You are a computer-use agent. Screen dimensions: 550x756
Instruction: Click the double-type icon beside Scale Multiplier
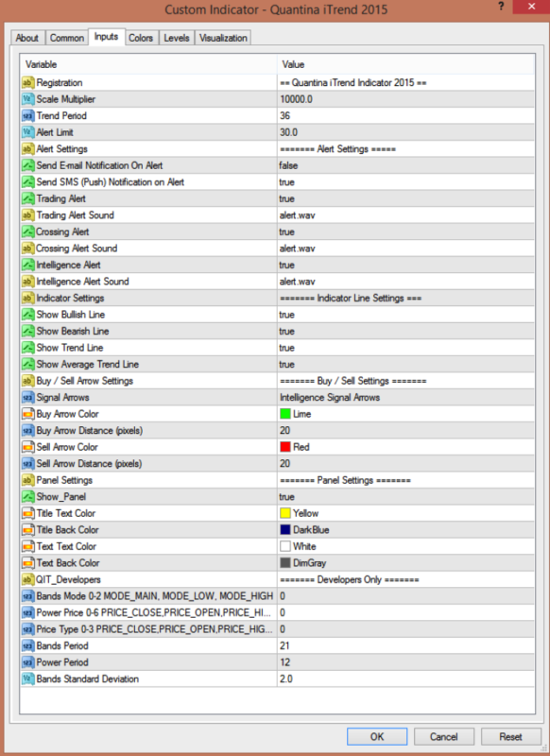(28, 99)
